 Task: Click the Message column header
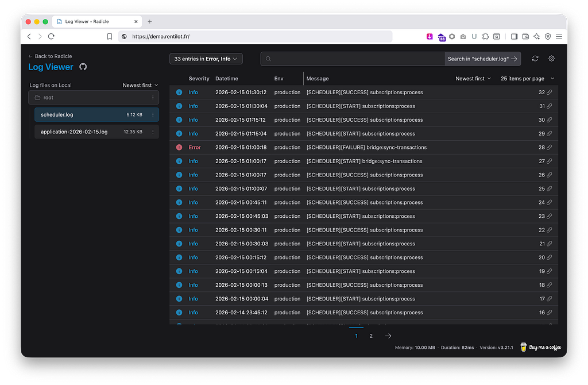pyautogui.click(x=317, y=78)
